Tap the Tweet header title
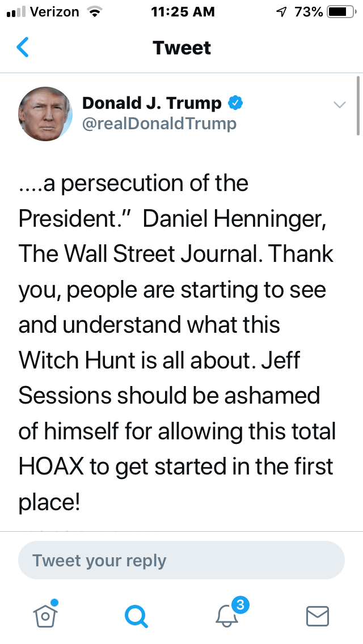Viewport: 363px width, 644px height. 181,48
